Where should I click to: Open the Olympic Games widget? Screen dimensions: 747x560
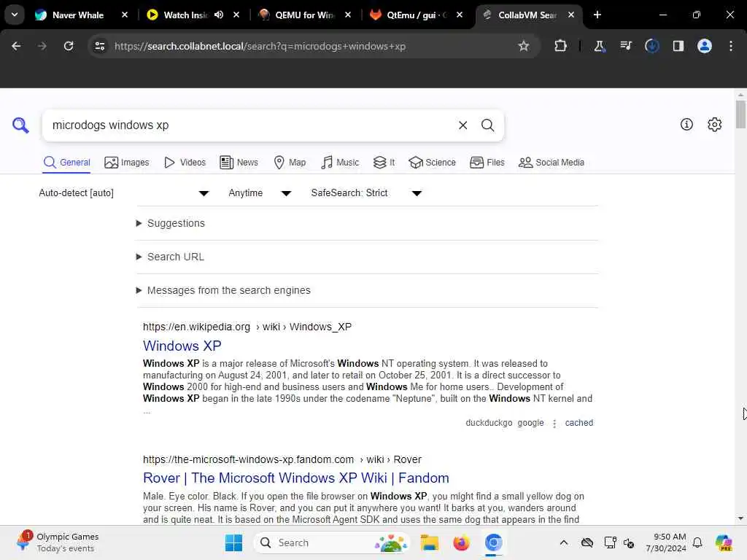point(58,542)
